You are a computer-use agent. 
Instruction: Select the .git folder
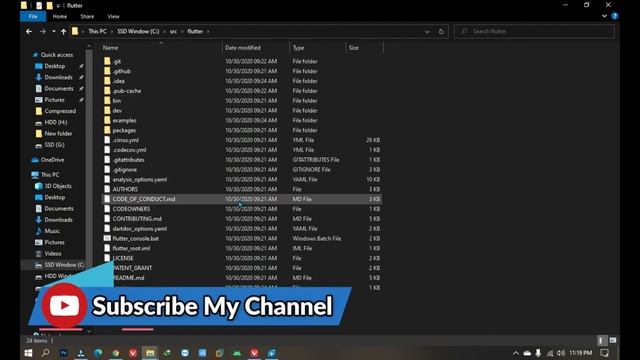point(117,61)
